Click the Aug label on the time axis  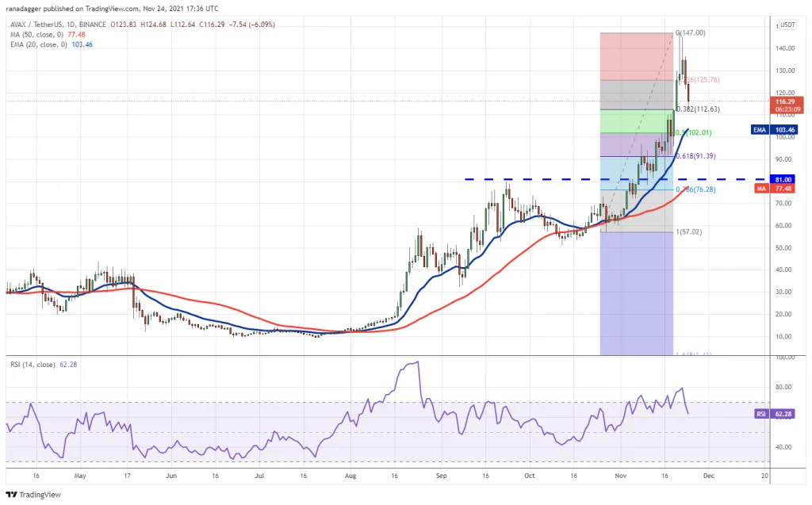tap(350, 478)
